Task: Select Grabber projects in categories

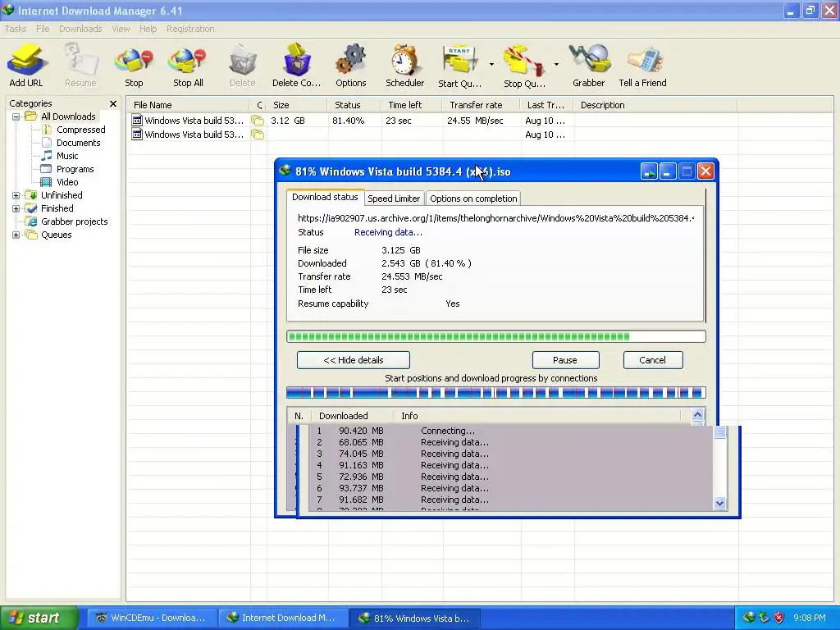Action: click(74, 221)
